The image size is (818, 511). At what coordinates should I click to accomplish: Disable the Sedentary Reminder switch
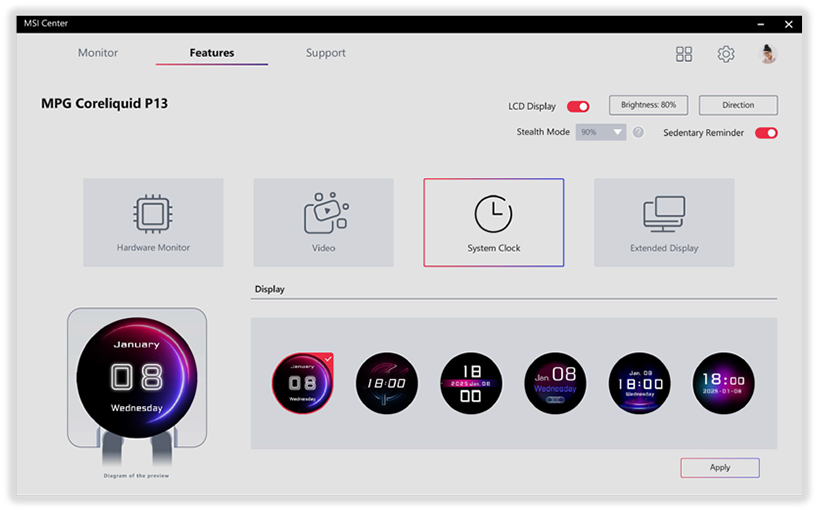coord(766,133)
